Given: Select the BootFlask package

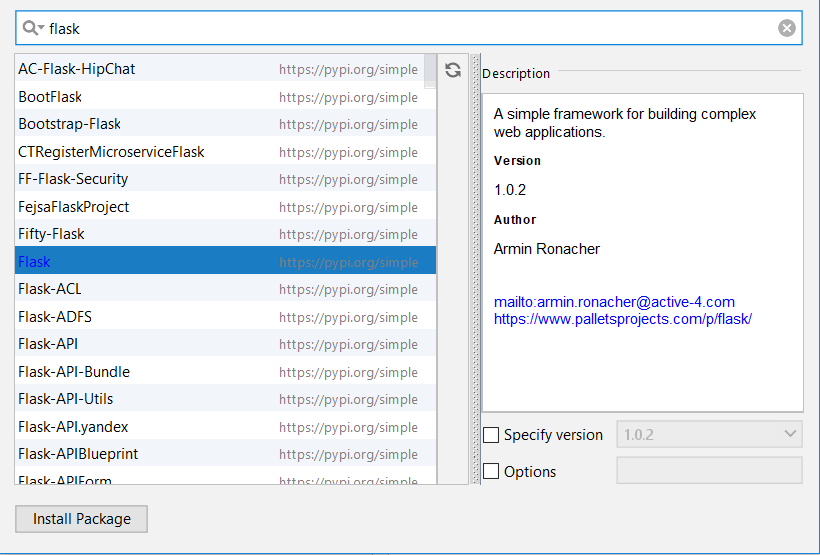Looking at the screenshot, I should (x=225, y=97).
